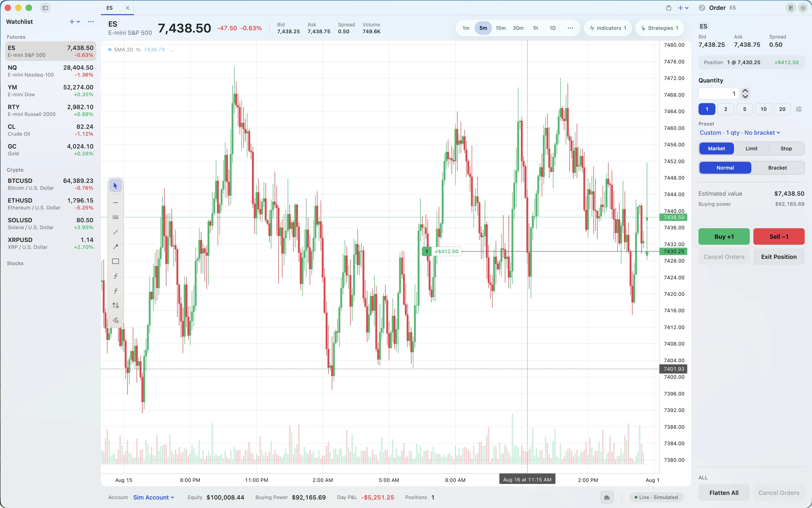Viewport: 812px width, 508px height.
Task: Open the timeframe more options ellipsis
Action: pyautogui.click(x=570, y=28)
